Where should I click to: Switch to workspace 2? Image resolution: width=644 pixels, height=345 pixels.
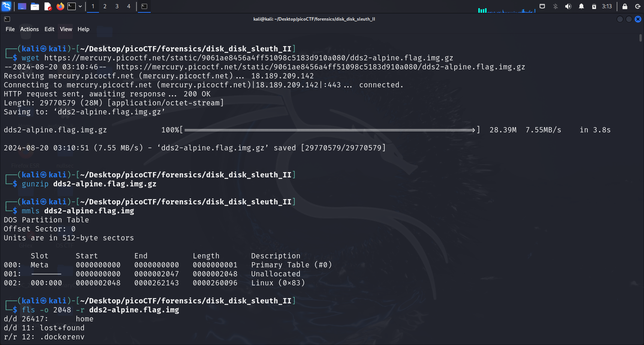tap(105, 6)
